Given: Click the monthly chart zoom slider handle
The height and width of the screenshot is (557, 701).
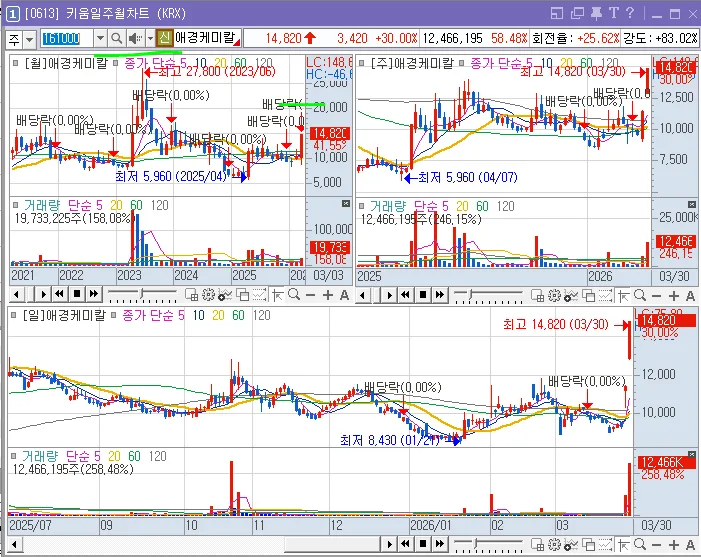Looking at the screenshot, I should [142, 294].
